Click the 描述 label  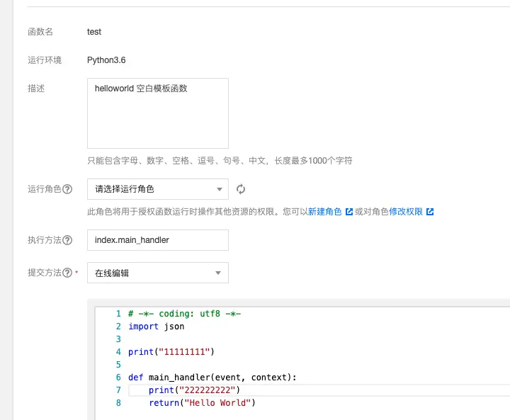pos(36,89)
